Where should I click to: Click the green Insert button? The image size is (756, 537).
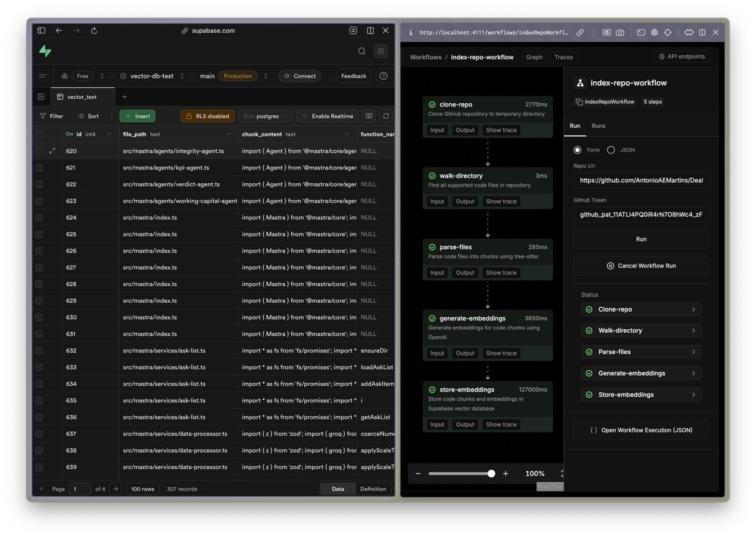coord(137,116)
